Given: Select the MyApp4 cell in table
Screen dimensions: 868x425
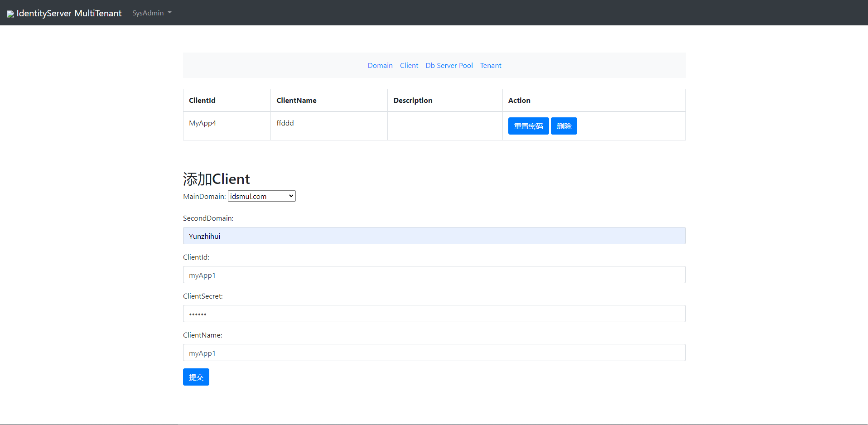Looking at the screenshot, I should pos(227,126).
